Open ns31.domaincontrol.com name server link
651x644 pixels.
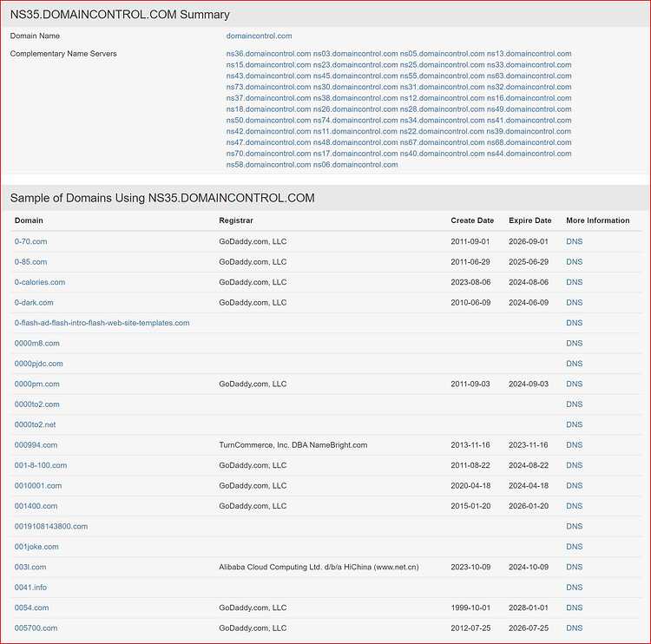click(x=442, y=87)
